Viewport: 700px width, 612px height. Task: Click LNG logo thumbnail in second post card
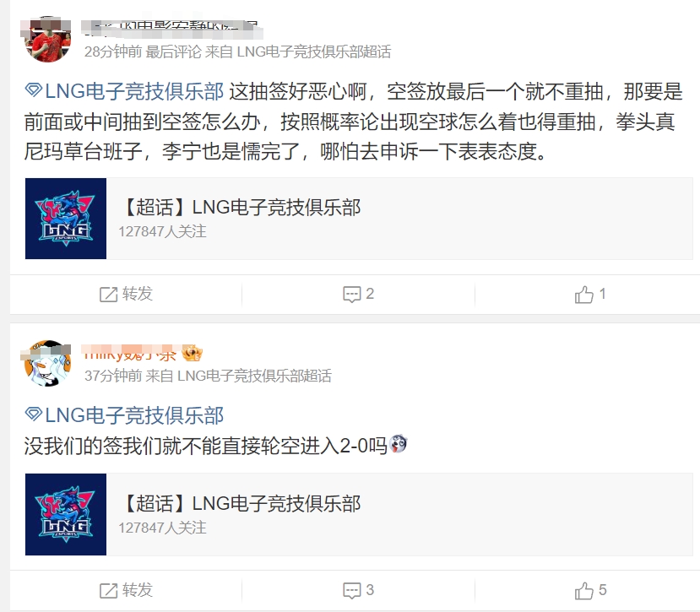tap(66, 514)
